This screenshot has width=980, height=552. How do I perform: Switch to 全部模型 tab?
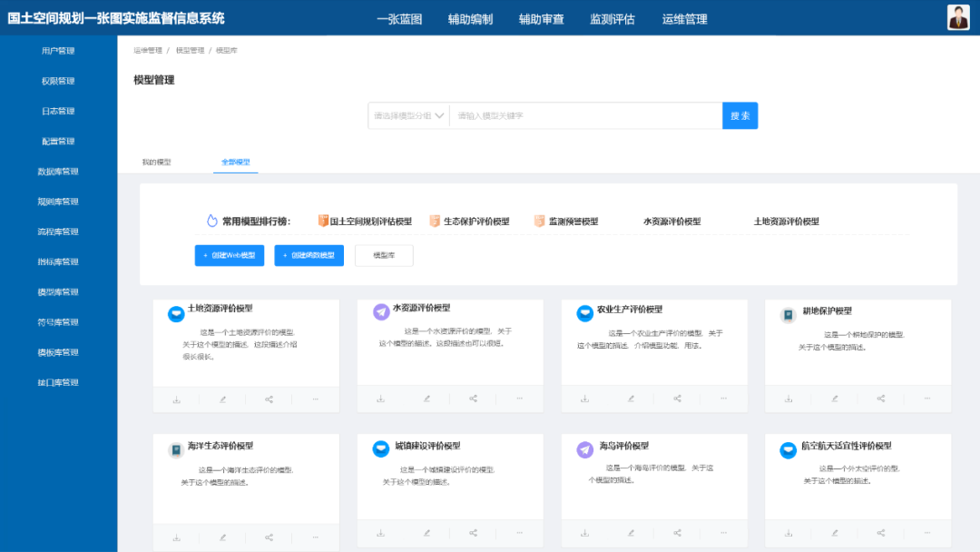(x=236, y=162)
